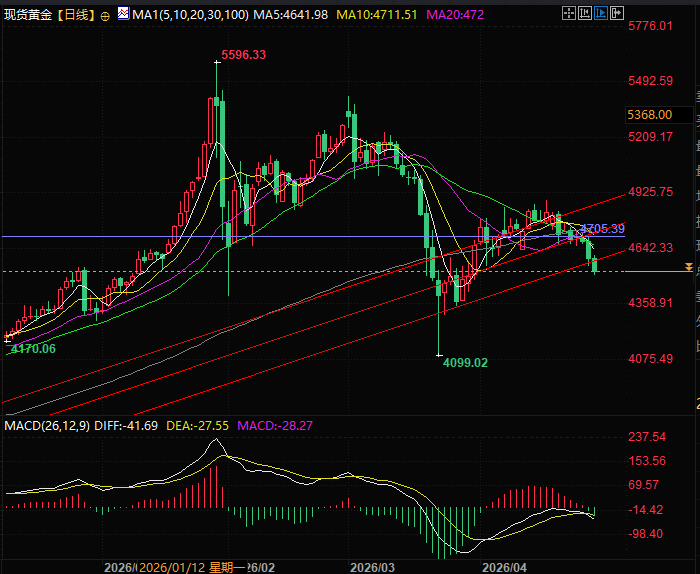This screenshot has width=700, height=574.
Task: Click the 4099.02 low price label
Action: tap(465, 363)
